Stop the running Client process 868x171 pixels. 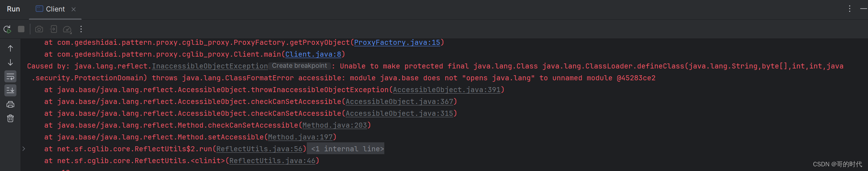(x=21, y=29)
